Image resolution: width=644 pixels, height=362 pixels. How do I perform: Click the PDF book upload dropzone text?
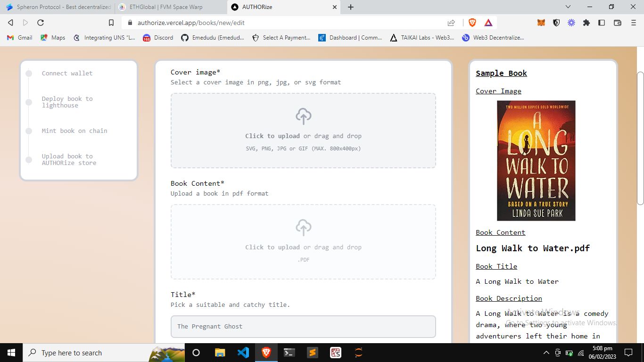coord(303,247)
